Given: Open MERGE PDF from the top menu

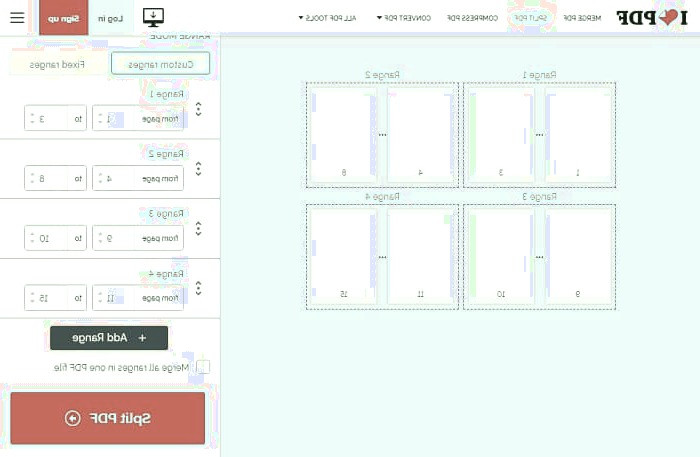Looking at the screenshot, I should click(583, 17).
